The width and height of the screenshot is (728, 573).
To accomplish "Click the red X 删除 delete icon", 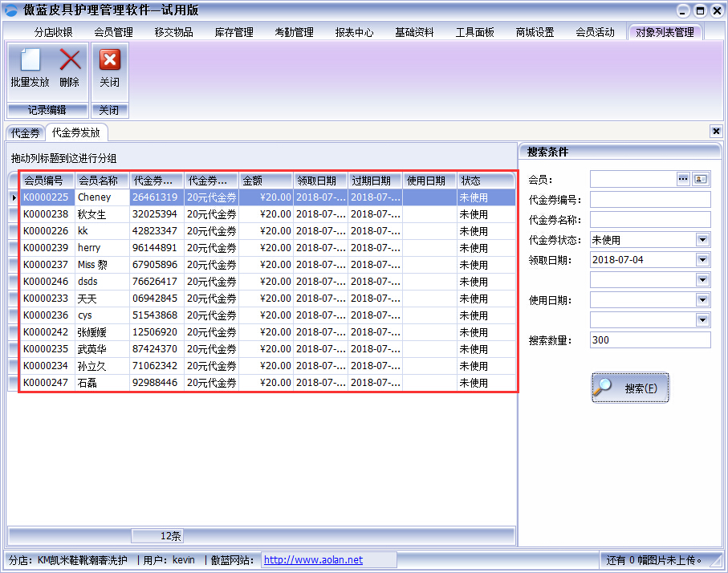I will [x=70, y=62].
